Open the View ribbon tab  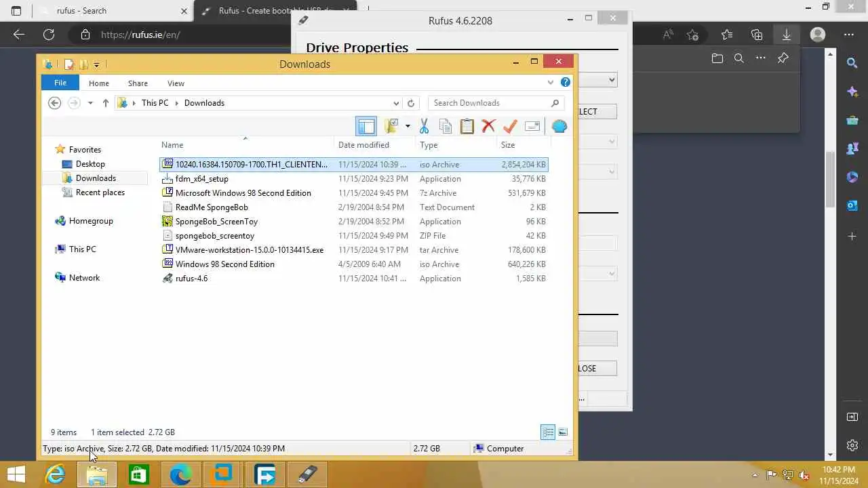point(176,83)
